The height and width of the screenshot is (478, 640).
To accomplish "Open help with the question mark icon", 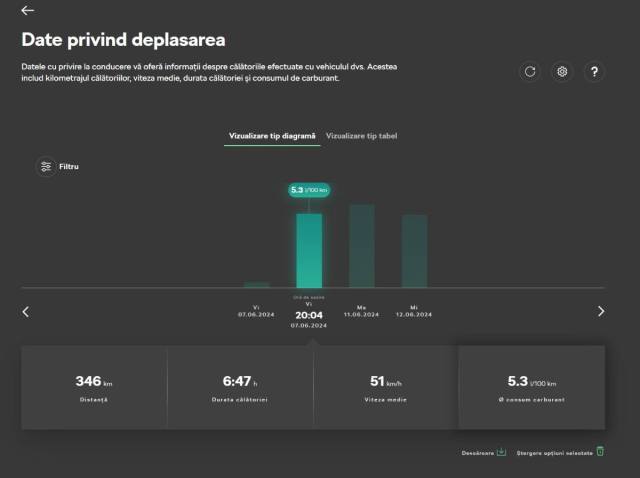I will coord(594,72).
